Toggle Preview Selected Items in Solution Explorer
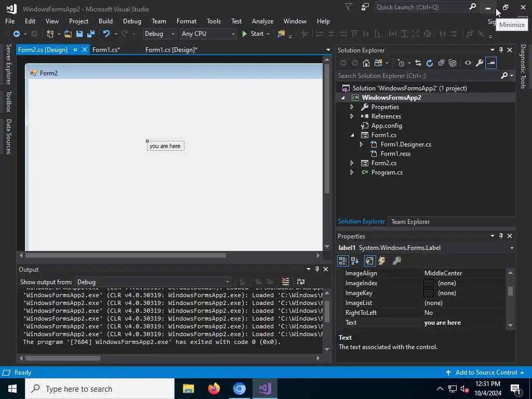The image size is (532, 399). pyautogui.click(x=491, y=63)
